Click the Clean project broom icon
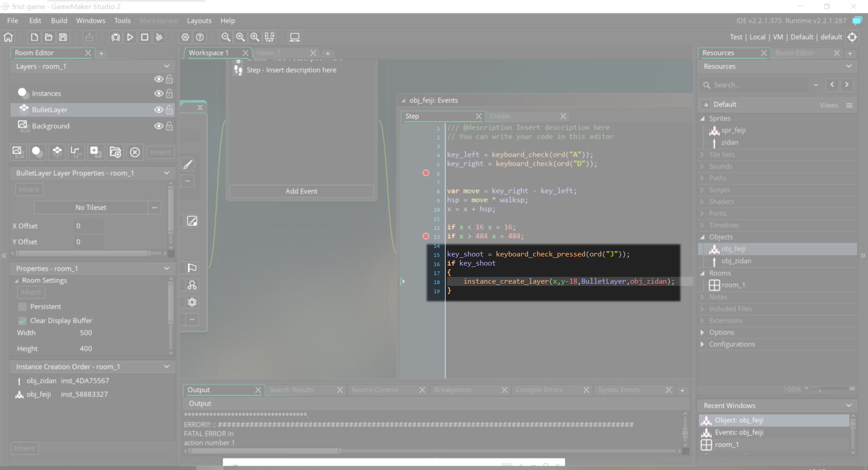Screen dimensions: 868x470 click(x=159, y=37)
